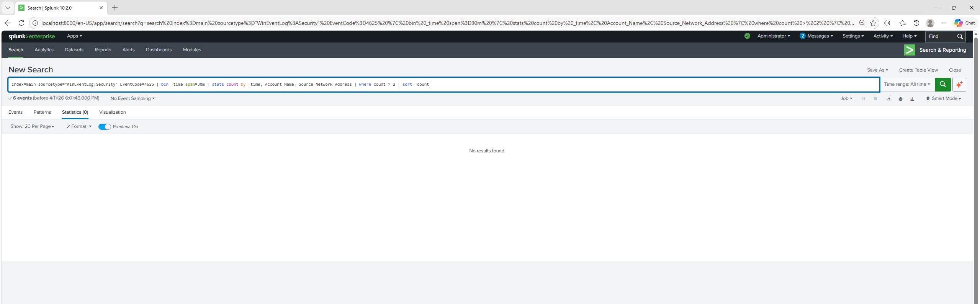The height and width of the screenshot is (304, 980).
Task: Click the browser address bar URL
Action: click(447, 23)
